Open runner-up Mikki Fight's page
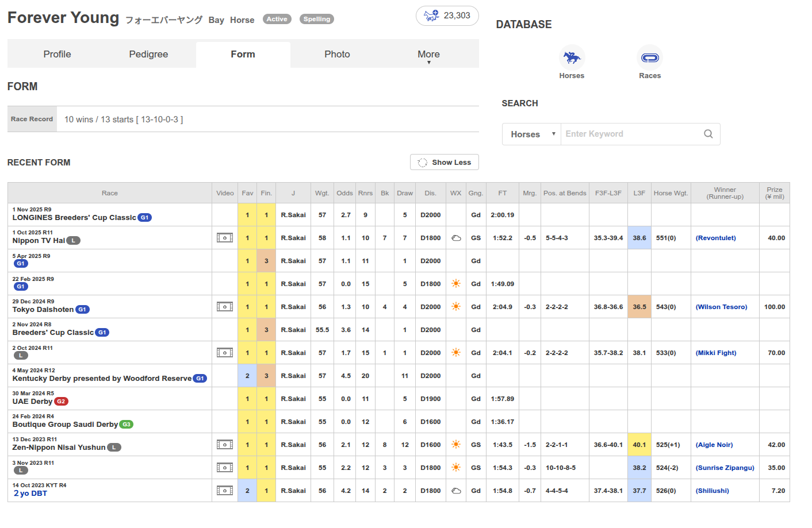Viewport: 812px width, 528px height. (716, 353)
